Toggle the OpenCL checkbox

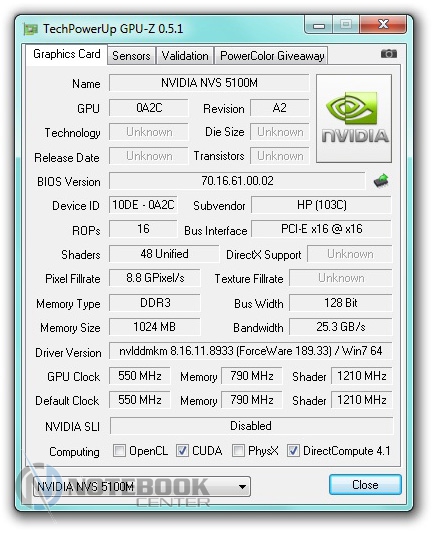(x=119, y=451)
